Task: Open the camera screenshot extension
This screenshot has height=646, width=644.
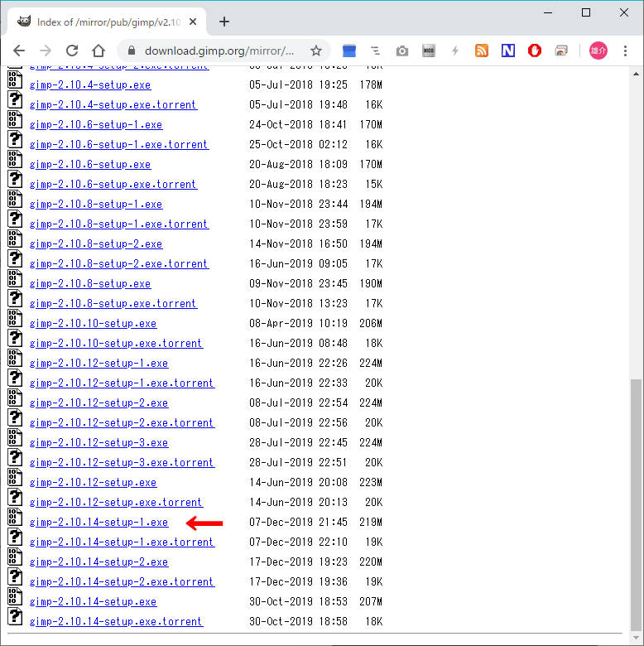Action: 402,51
